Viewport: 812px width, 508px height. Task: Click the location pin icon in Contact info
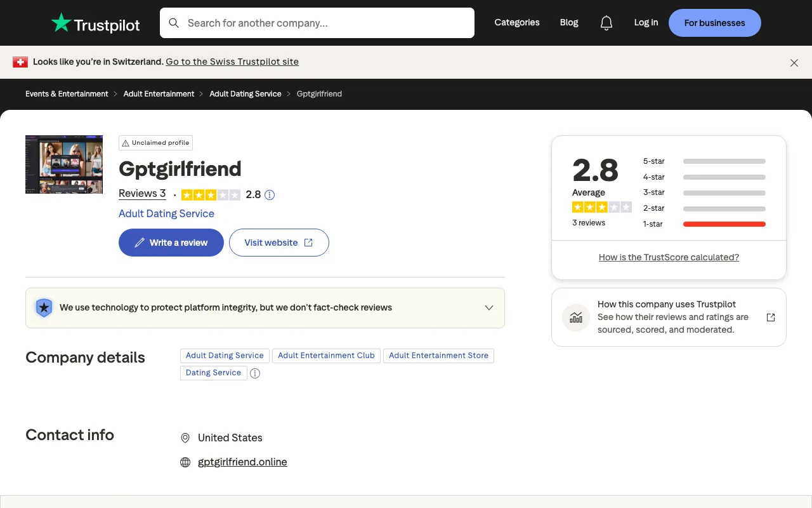[185, 438]
